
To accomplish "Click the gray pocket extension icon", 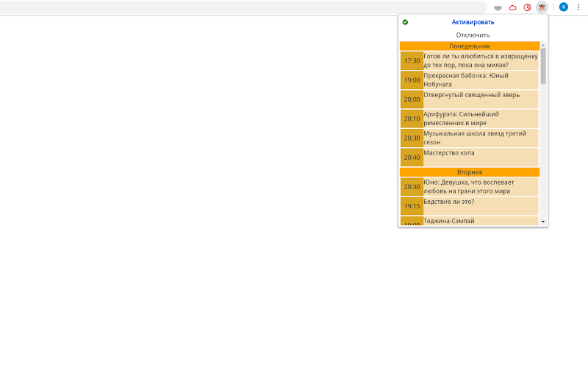I will coord(498,8).
